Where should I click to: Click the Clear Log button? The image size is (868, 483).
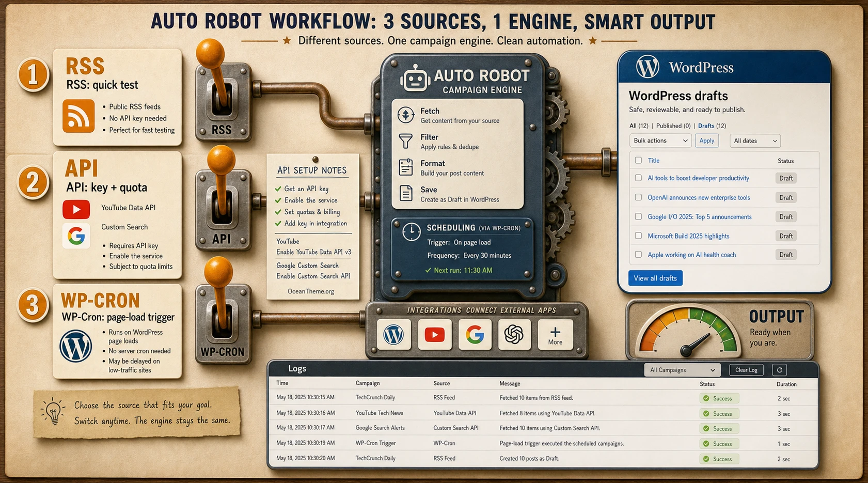click(746, 370)
